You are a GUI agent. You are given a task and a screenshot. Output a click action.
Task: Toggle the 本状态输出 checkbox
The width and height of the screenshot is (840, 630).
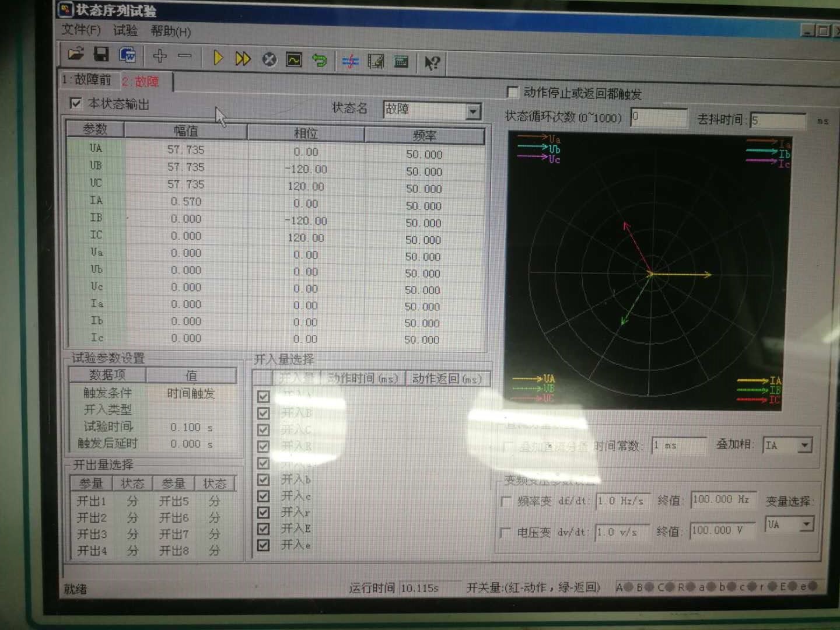click(x=76, y=103)
